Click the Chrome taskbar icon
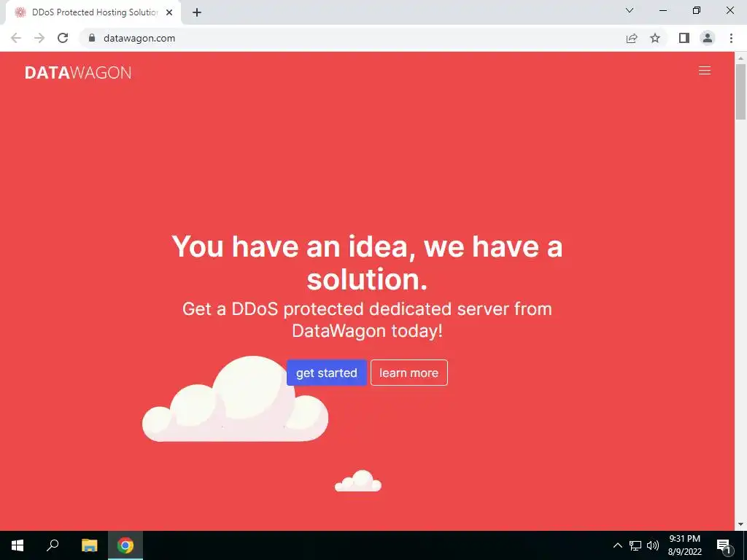 point(125,545)
